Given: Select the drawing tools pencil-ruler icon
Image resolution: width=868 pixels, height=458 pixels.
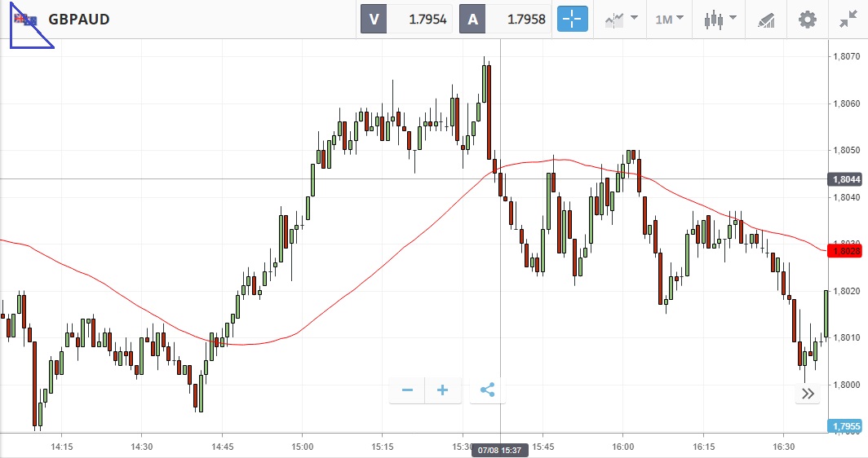Looking at the screenshot, I should 765,19.
